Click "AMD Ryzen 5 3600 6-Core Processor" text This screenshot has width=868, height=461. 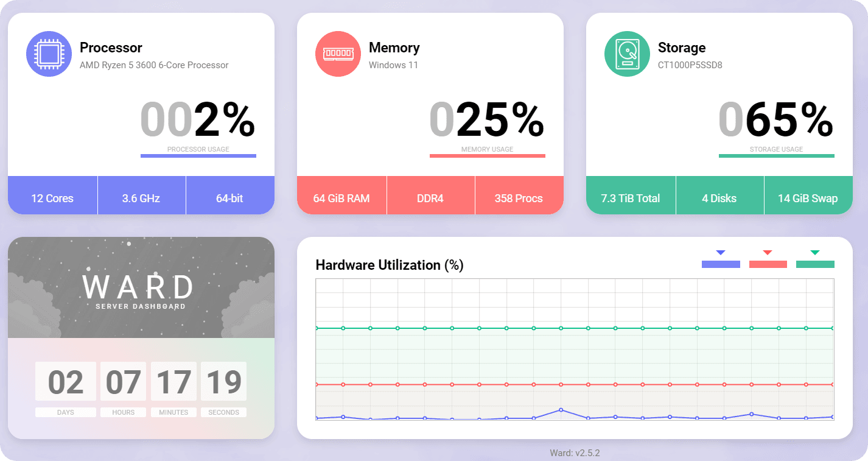click(x=154, y=65)
